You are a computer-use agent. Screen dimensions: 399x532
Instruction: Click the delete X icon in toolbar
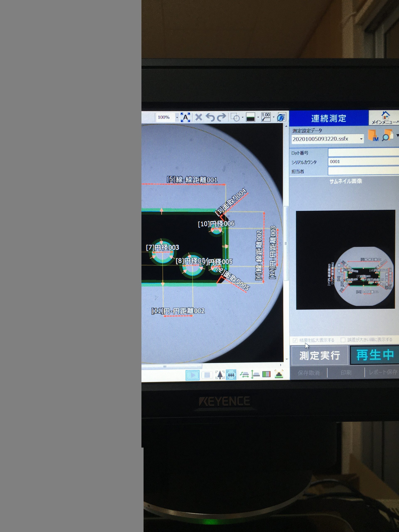(x=199, y=117)
